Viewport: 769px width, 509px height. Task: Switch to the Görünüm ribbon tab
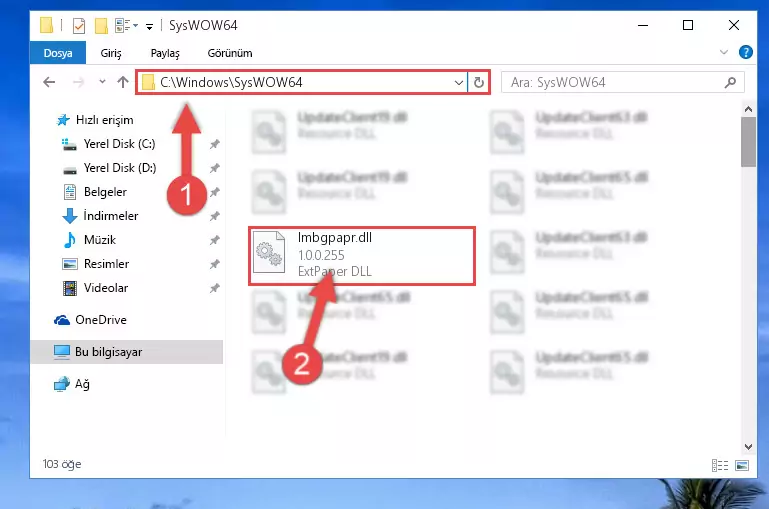tap(230, 53)
